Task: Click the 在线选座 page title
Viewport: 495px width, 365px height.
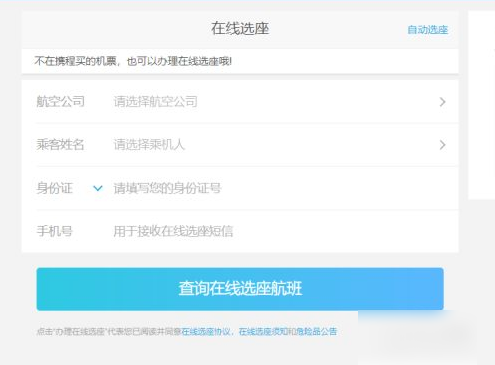Action: pyautogui.click(x=240, y=28)
